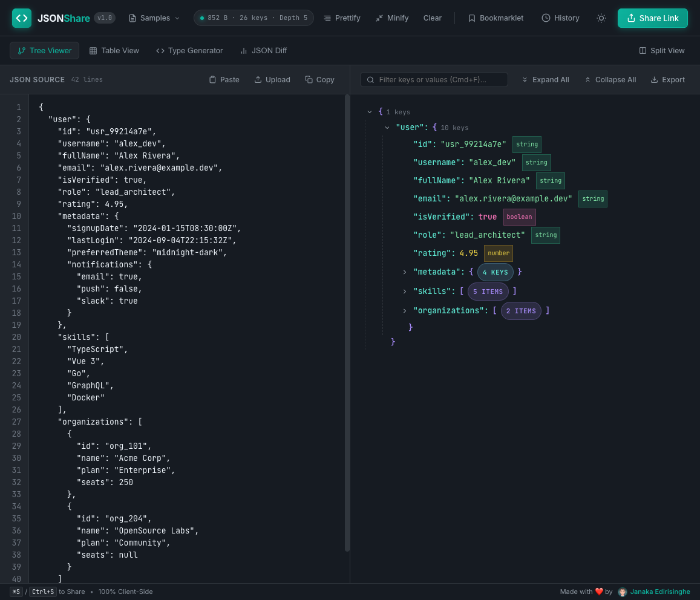This screenshot has width=700, height=600.
Task: Copy the JSON source
Action: (x=319, y=79)
